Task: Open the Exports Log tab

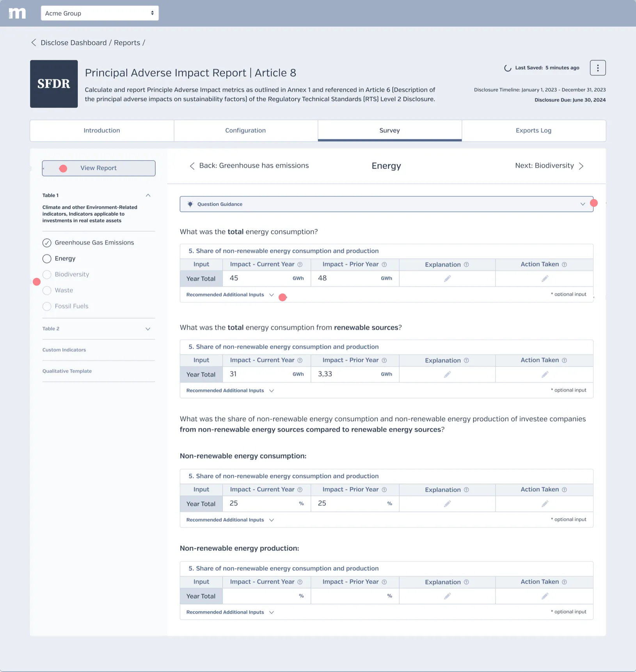Action: (x=533, y=130)
